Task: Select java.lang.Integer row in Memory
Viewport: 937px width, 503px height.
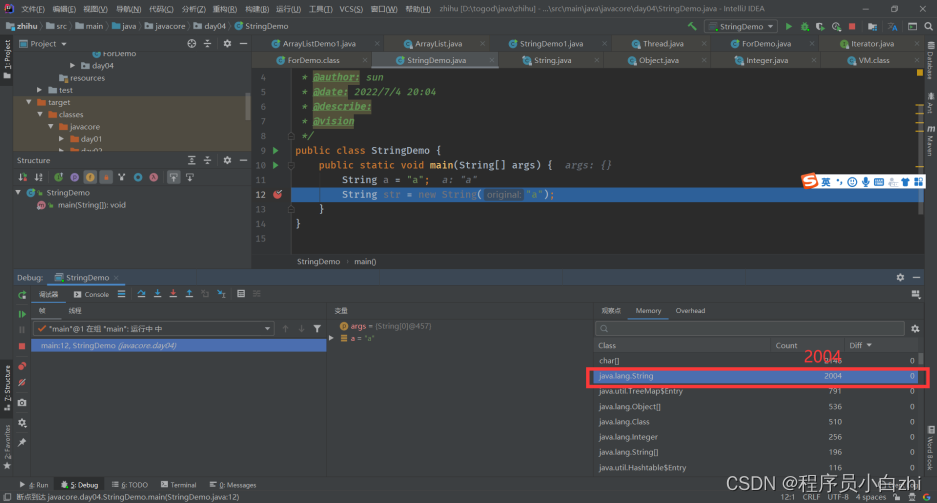Action: [x=756, y=437]
